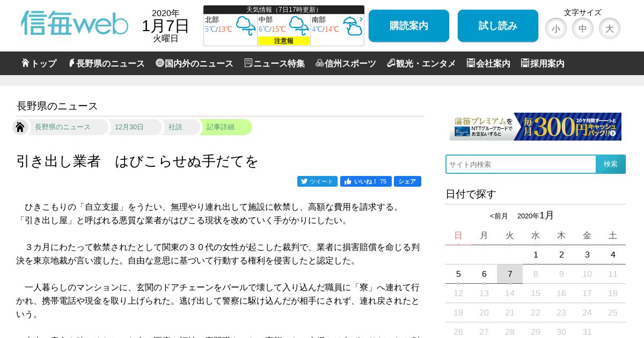Select calendar date 3
The height and width of the screenshot is (338, 644).
587,255
